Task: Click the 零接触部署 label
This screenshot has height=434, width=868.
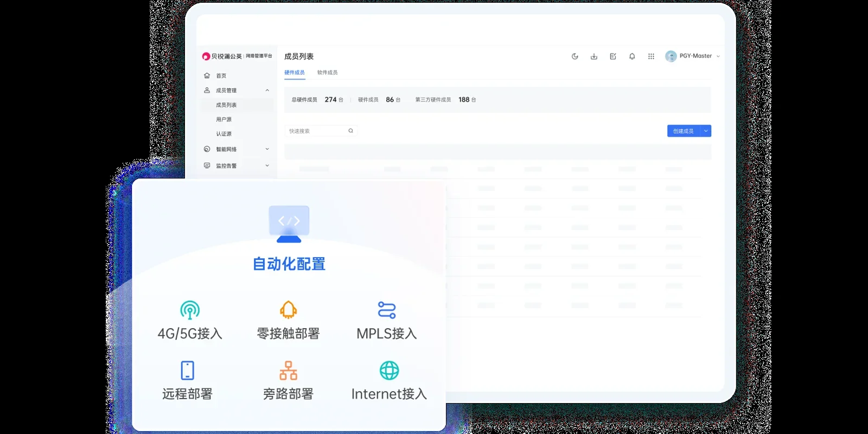Action: pos(288,334)
